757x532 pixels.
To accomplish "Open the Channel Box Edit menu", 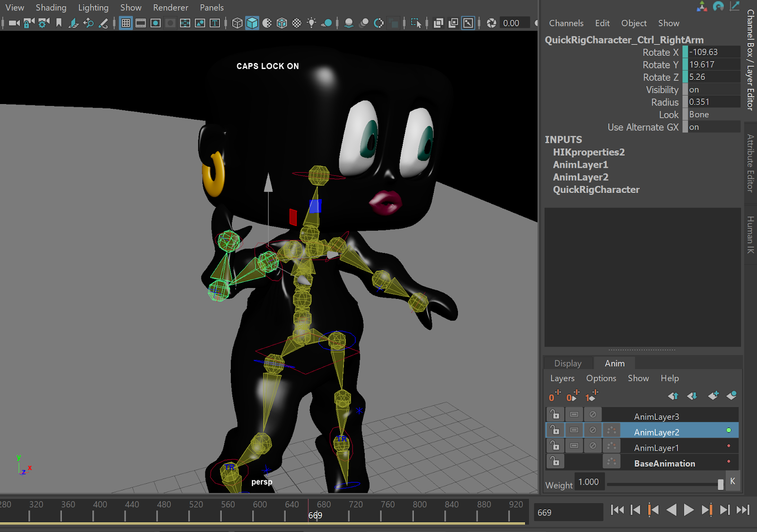I will click(602, 23).
